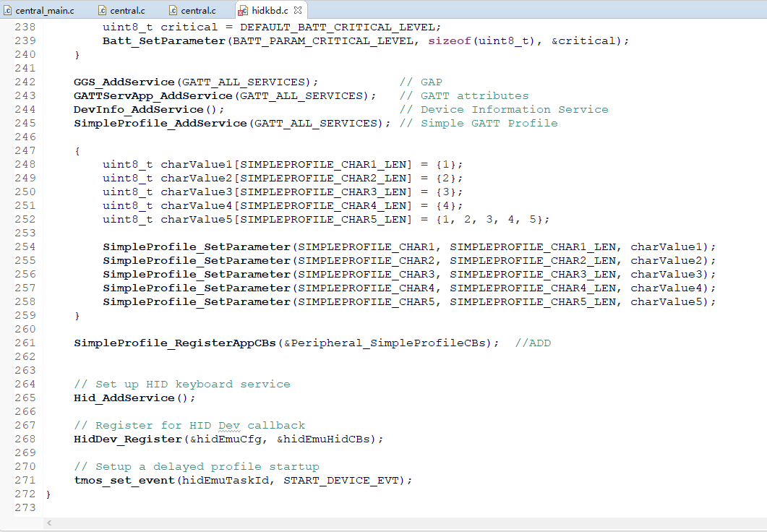Image resolution: width=767 pixels, height=532 pixels.
Task: Click line number 247 in the gutter
Action: [25, 150]
